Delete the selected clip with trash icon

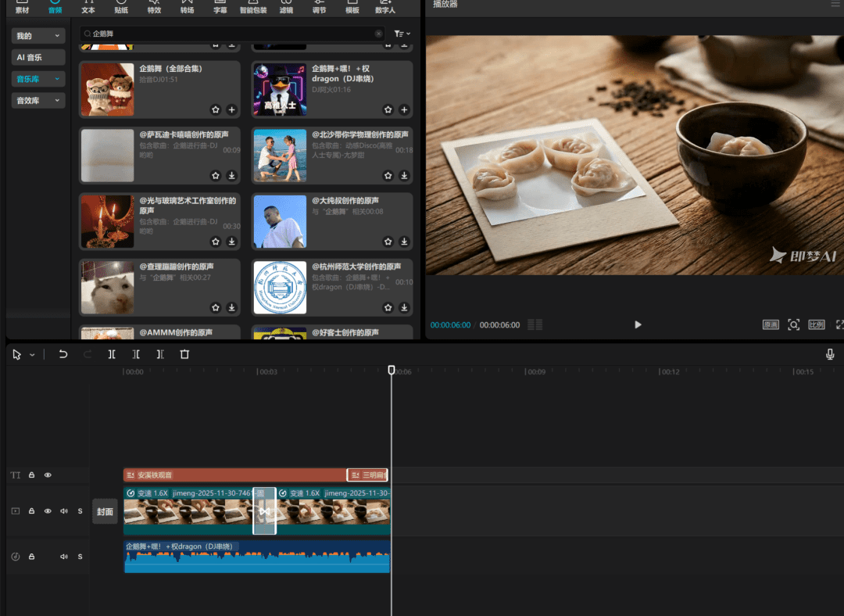[184, 354]
